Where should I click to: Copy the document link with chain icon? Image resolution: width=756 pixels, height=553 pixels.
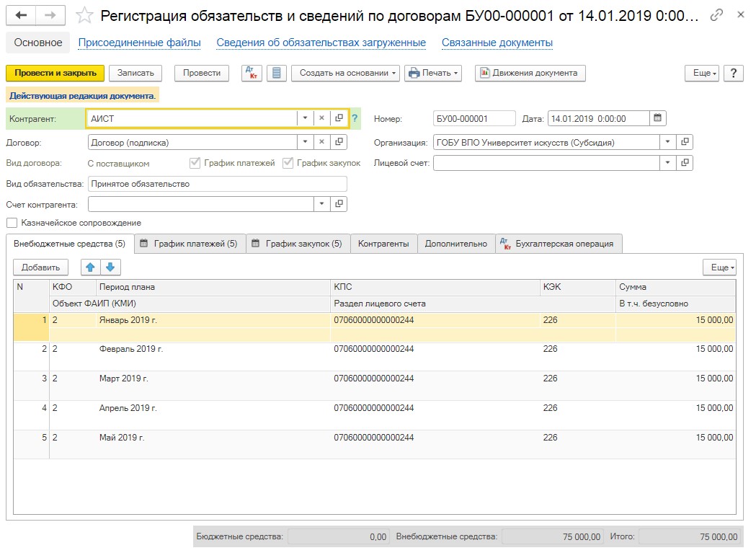tap(716, 15)
